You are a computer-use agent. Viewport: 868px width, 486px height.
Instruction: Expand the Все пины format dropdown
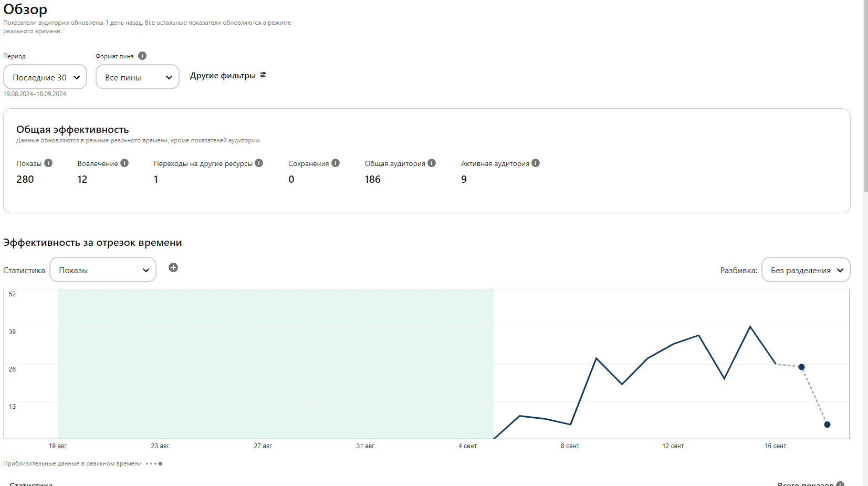[x=138, y=77]
